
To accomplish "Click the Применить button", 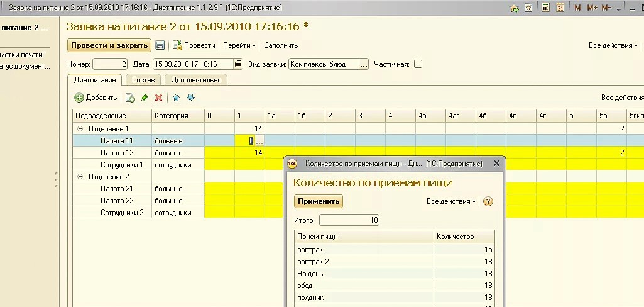I will (x=319, y=201).
